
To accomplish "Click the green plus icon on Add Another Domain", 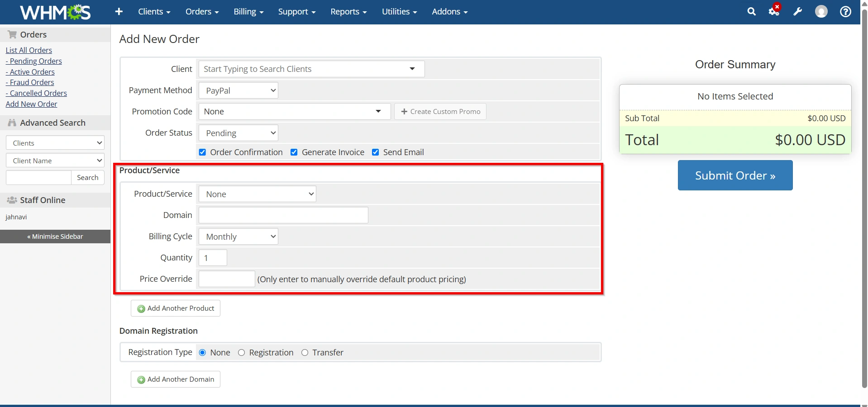I will click(141, 379).
